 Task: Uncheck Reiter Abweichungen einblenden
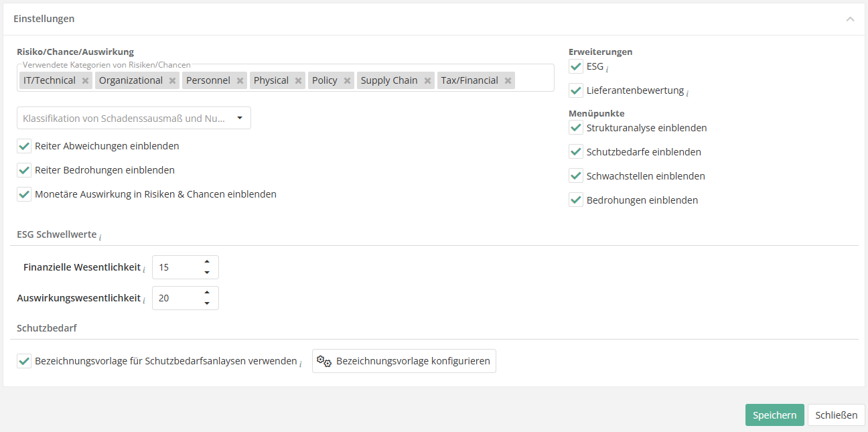tap(24, 146)
